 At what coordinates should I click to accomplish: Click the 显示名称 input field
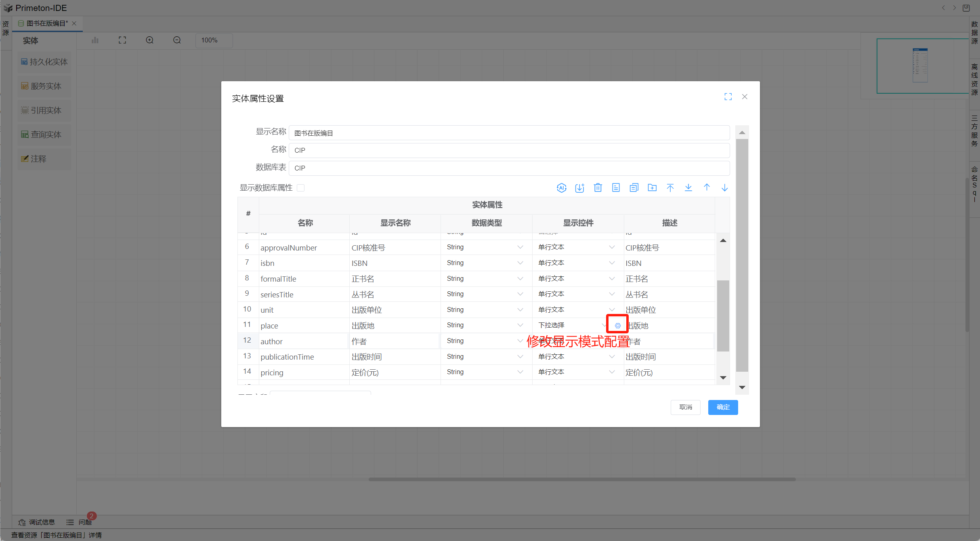click(509, 133)
